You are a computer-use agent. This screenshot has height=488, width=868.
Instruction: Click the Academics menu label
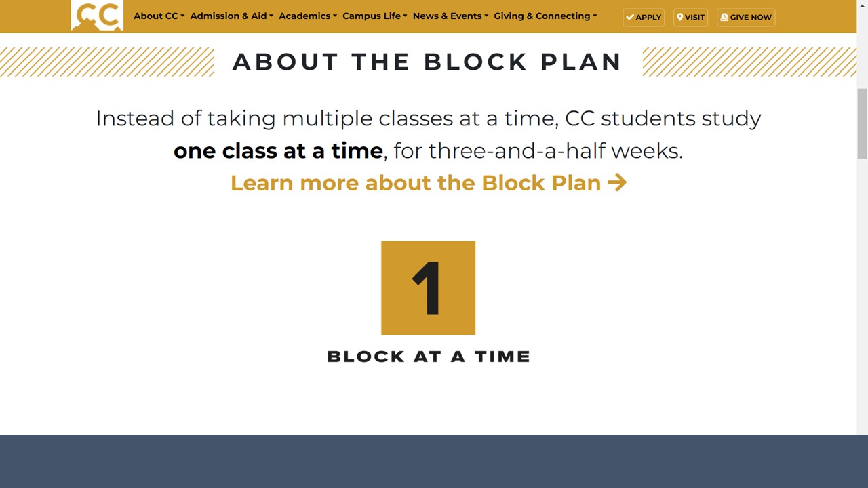[304, 16]
